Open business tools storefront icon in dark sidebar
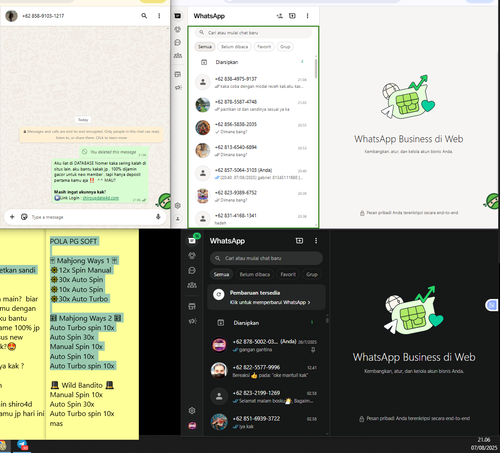This screenshot has width=500, height=453. [x=192, y=306]
